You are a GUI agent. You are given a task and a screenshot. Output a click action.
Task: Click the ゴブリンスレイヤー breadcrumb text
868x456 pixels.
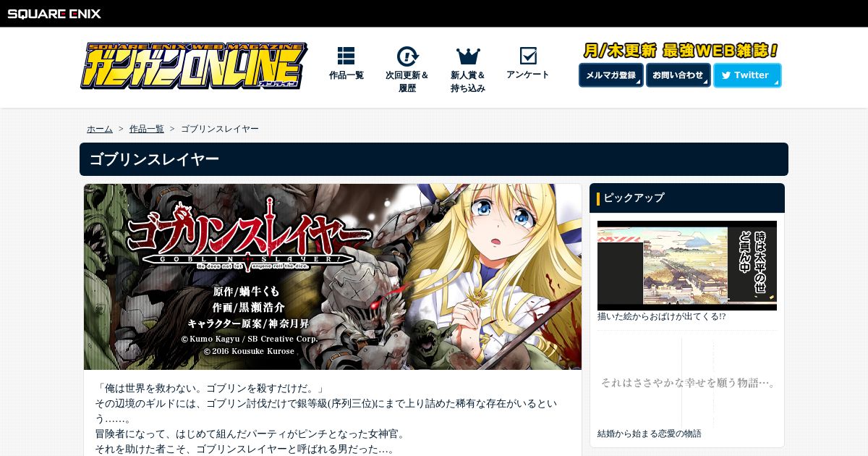[220, 129]
